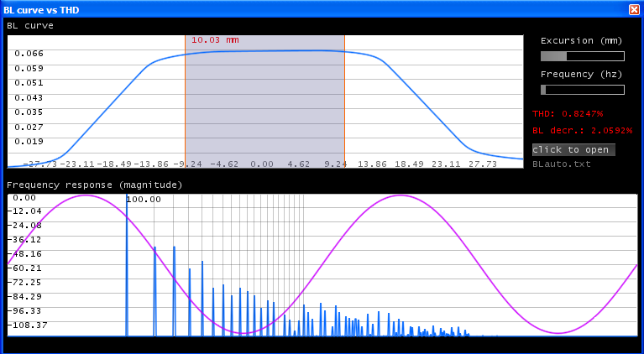Click the 100.00 fundamental frequency label
The width and height of the screenshot is (644, 354).
click(x=144, y=200)
